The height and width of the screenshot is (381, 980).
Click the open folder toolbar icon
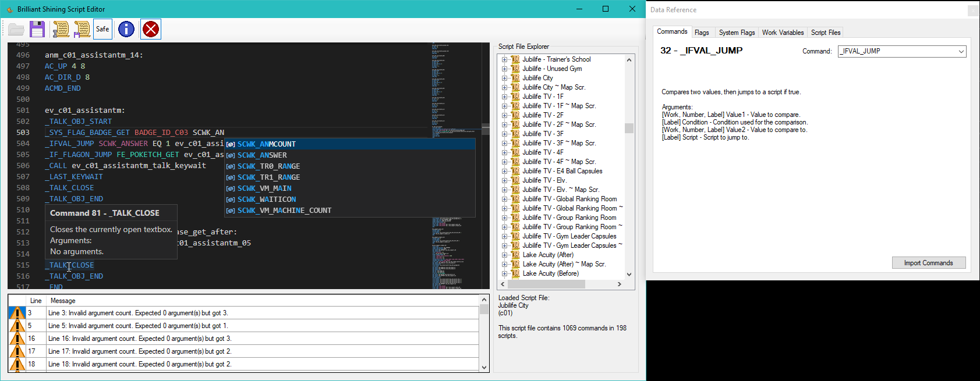(16, 29)
